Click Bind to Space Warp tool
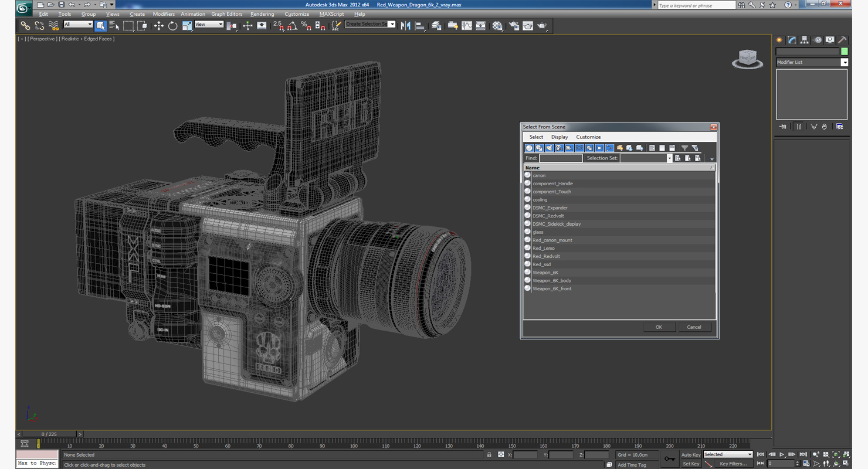Viewport: 868px width, 469px height. 53,26
